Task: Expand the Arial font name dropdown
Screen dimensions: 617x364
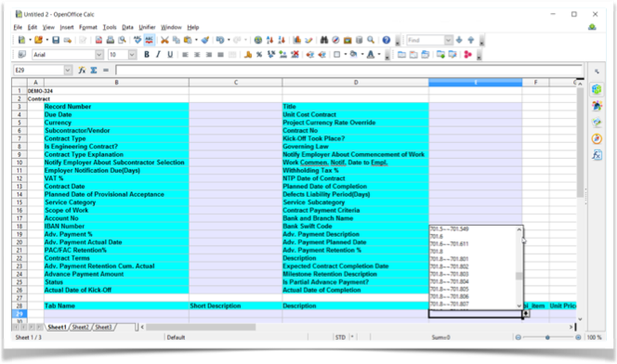Action: click(x=99, y=55)
